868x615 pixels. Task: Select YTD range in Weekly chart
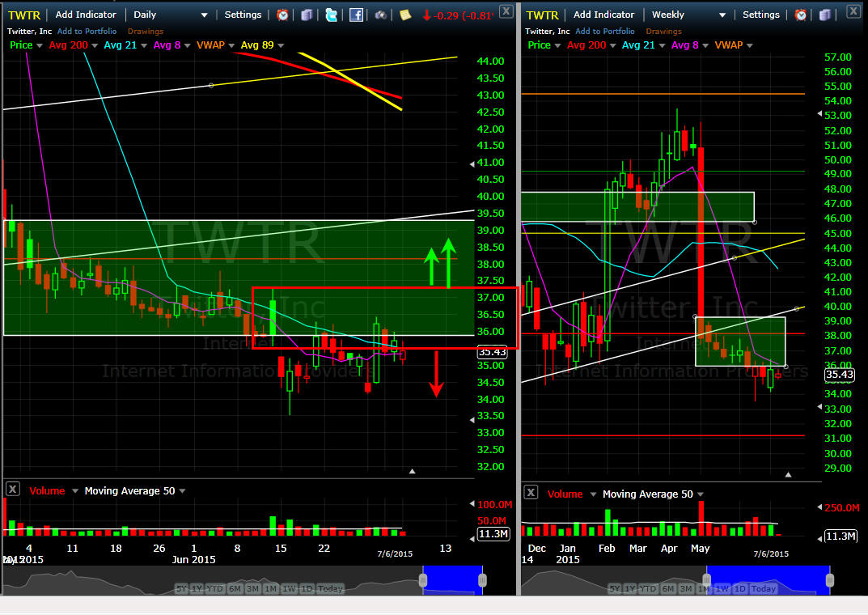648,588
